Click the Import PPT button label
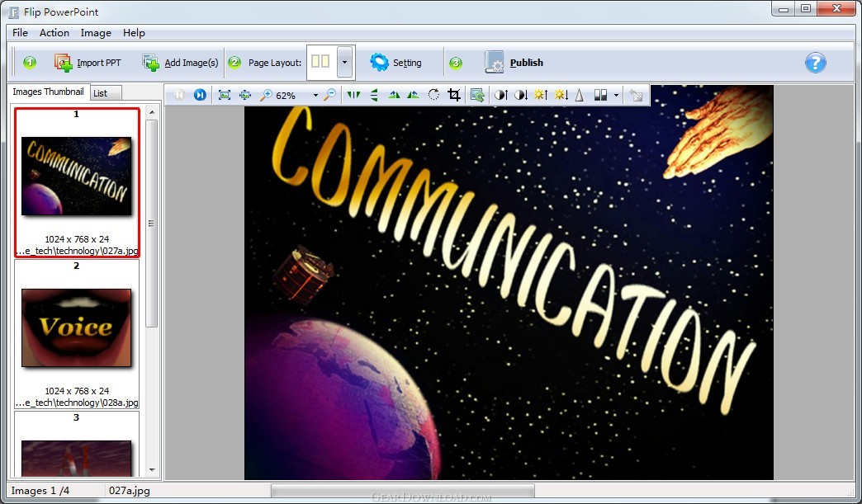The height and width of the screenshot is (504, 862). (x=99, y=63)
